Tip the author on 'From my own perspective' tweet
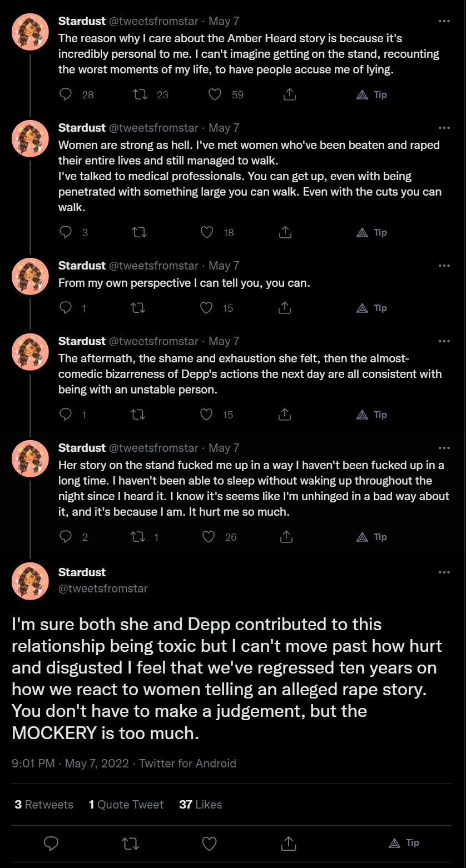The height and width of the screenshot is (868, 466). (x=372, y=308)
